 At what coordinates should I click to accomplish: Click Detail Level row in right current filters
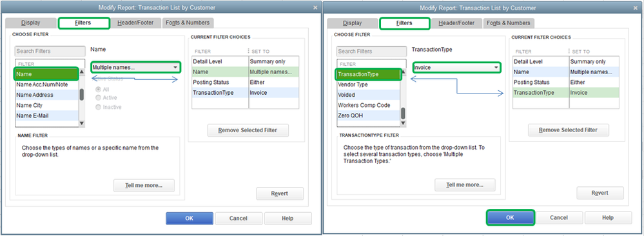point(566,61)
